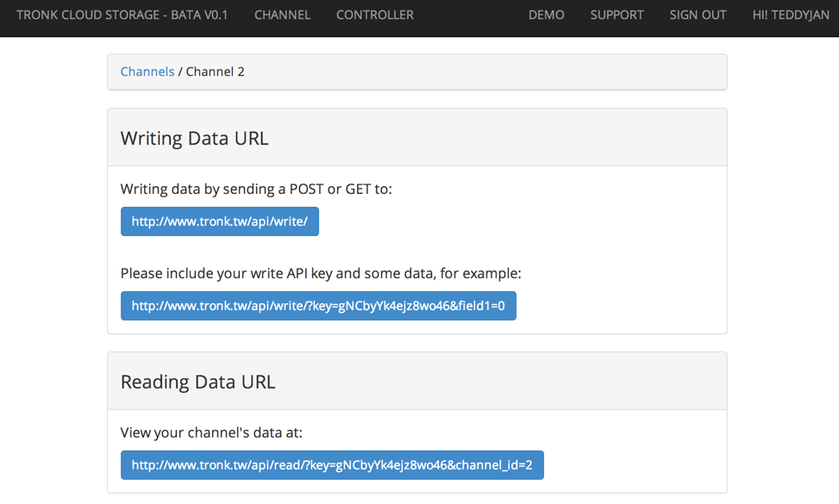Open the CHANNEL menu in navbar
This screenshot has width=839, height=504.
point(282,15)
